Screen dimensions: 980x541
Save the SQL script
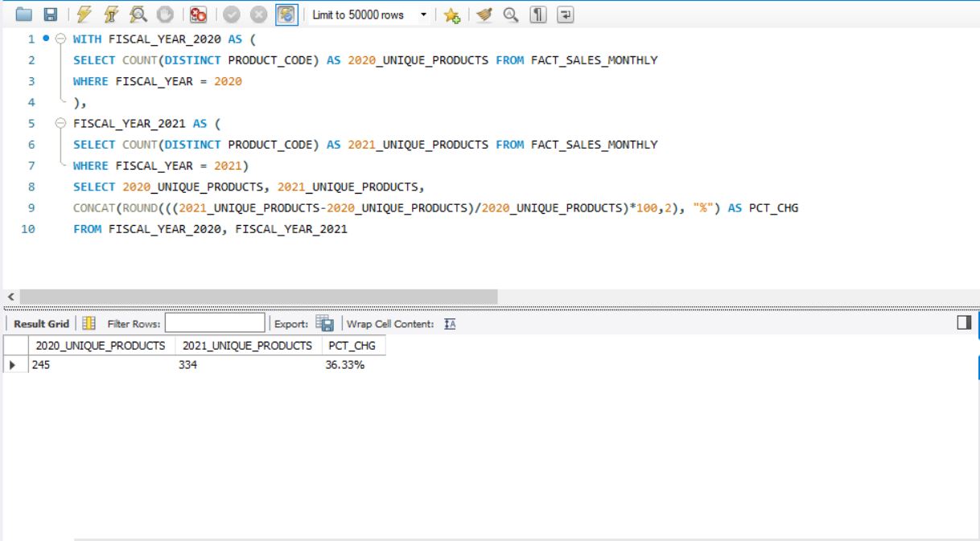pyautogui.click(x=49, y=14)
